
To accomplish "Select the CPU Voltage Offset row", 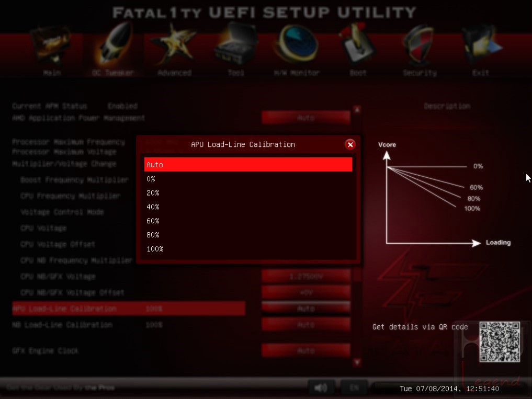I will [x=58, y=244].
